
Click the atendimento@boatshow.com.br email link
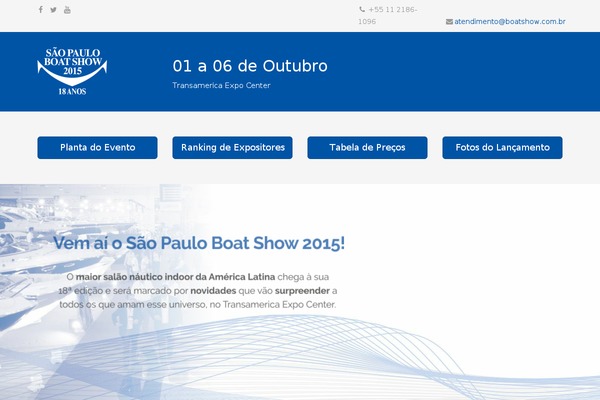[x=510, y=21]
